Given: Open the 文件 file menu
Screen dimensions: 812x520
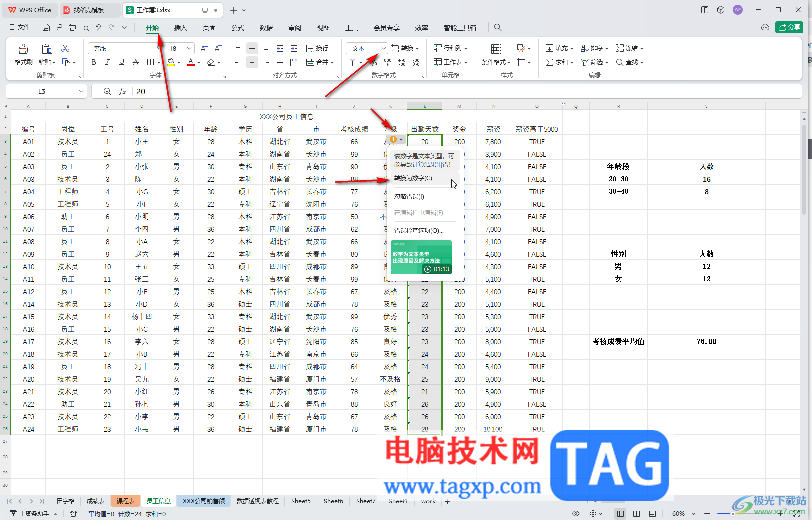Looking at the screenshot, I should coord(20,27).
